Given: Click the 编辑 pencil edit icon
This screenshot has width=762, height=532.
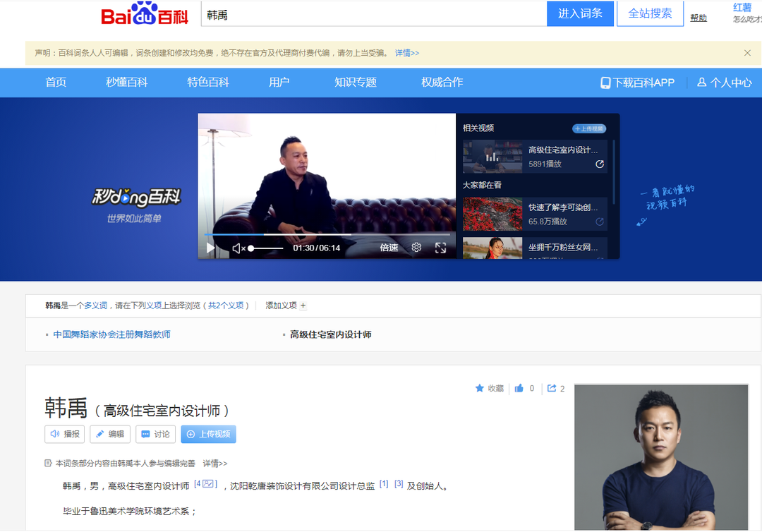Looking at the screenshot, I should (100, 434).
